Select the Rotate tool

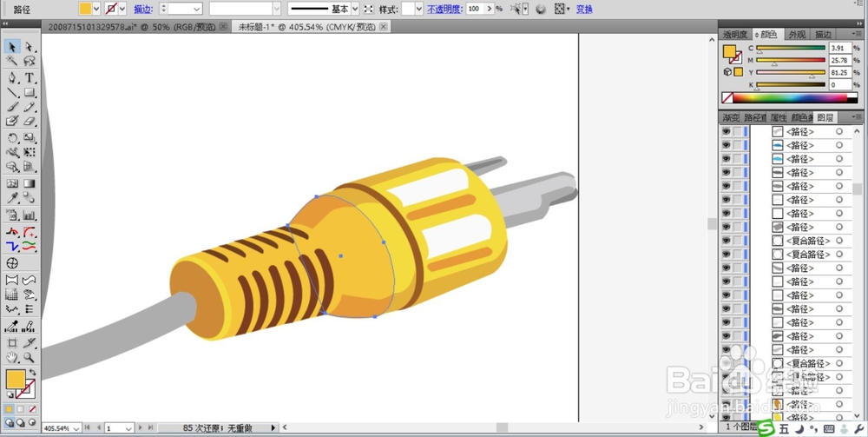point(13,138)
